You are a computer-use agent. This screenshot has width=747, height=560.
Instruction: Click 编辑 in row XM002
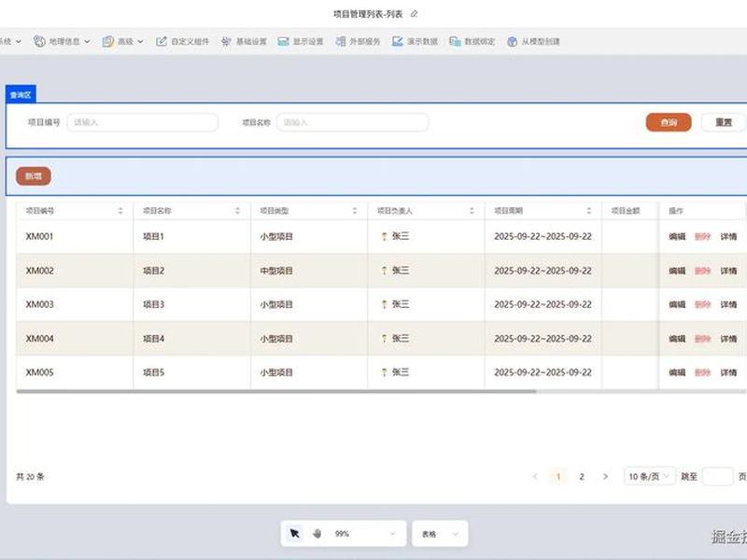(677, 271)
